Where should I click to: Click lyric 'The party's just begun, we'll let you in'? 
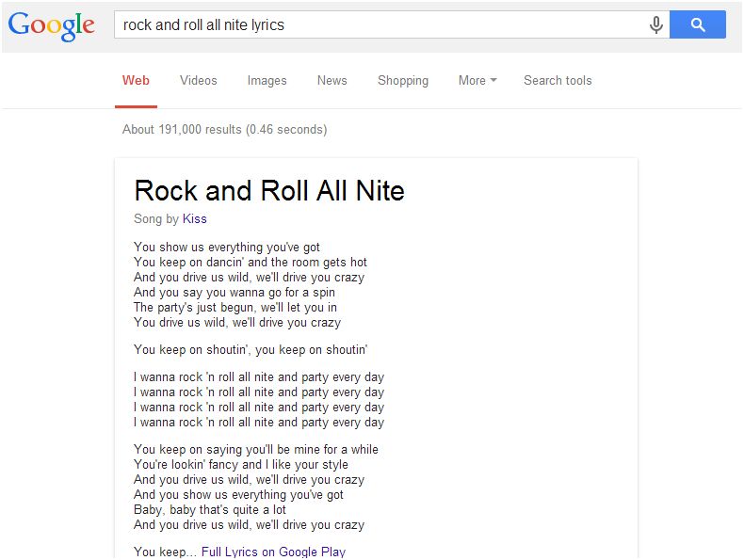235,308
